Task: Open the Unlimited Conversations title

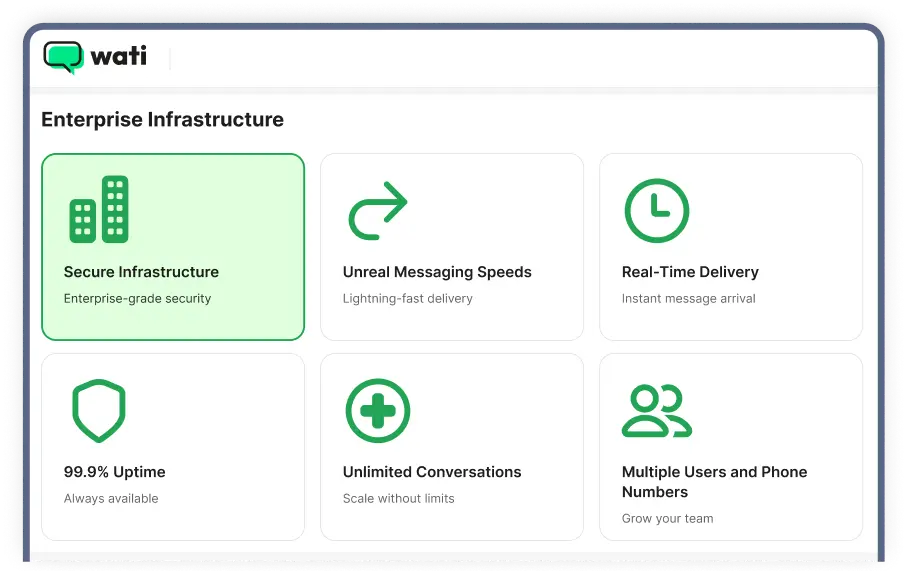Action: [x=432, y=472]
